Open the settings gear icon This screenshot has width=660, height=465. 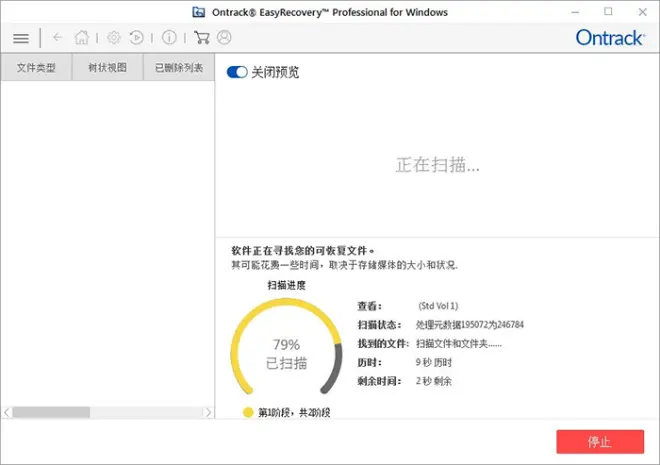tap(114, 37)
